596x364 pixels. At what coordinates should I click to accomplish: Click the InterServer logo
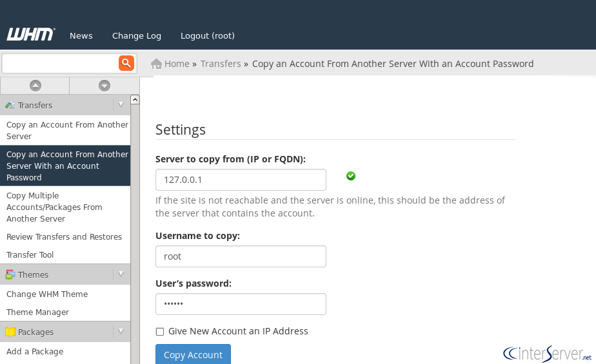point(548,353)
